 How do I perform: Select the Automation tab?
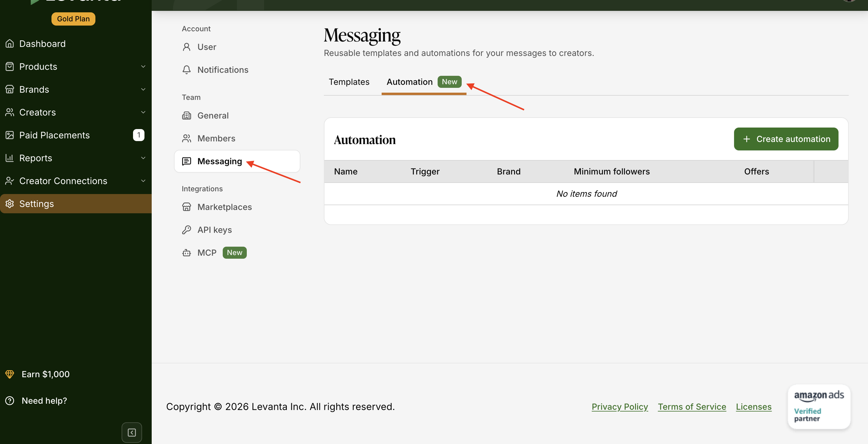[x=424, y=82]
